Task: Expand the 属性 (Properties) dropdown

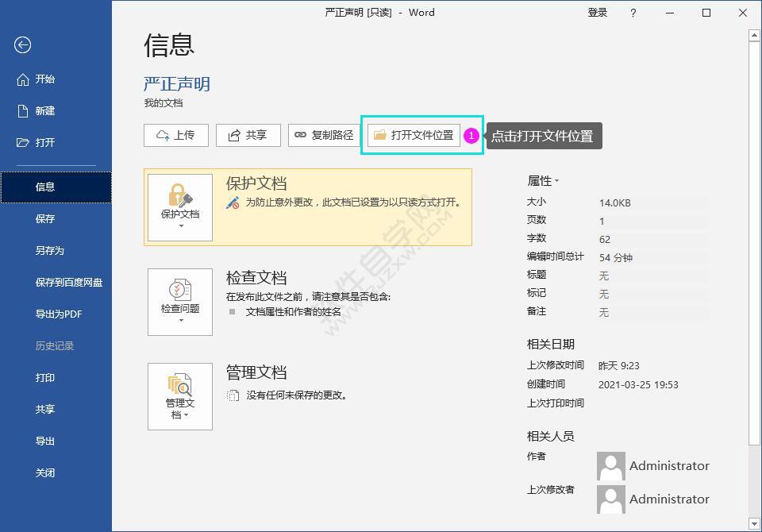Action: tap(556, 181)
